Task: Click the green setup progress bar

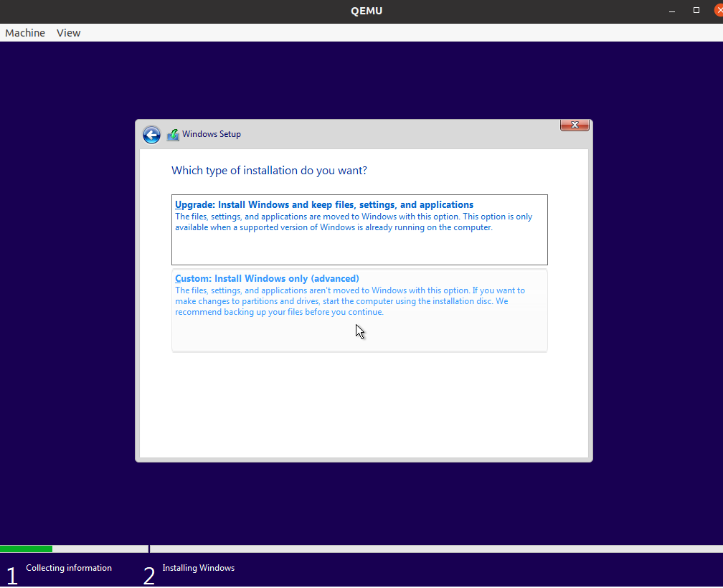Action: 27,549
